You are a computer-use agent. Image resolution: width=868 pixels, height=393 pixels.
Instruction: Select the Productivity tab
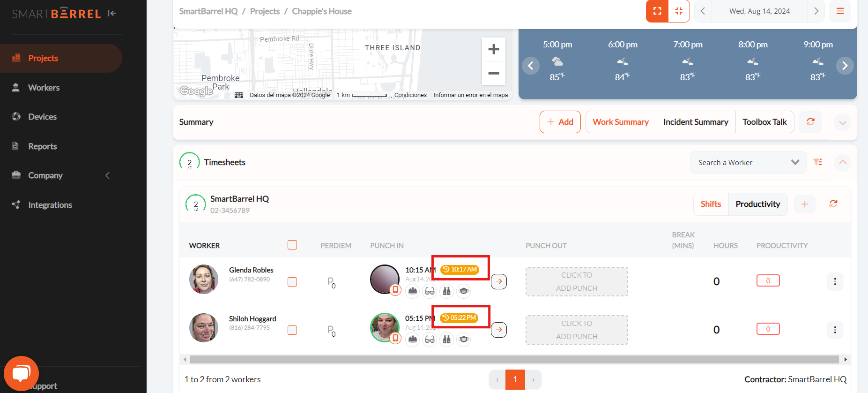click(x=758, y=204)
